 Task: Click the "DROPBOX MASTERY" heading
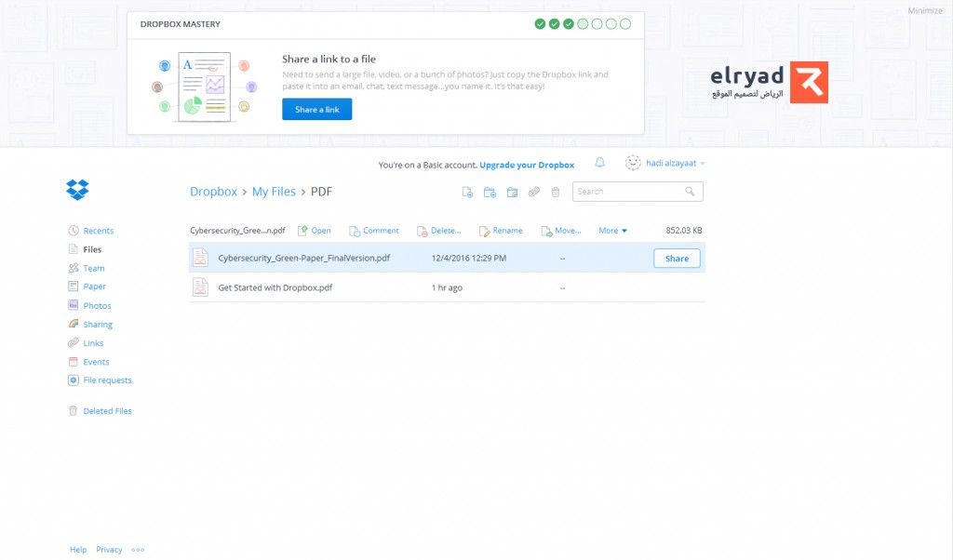(181, 24)
